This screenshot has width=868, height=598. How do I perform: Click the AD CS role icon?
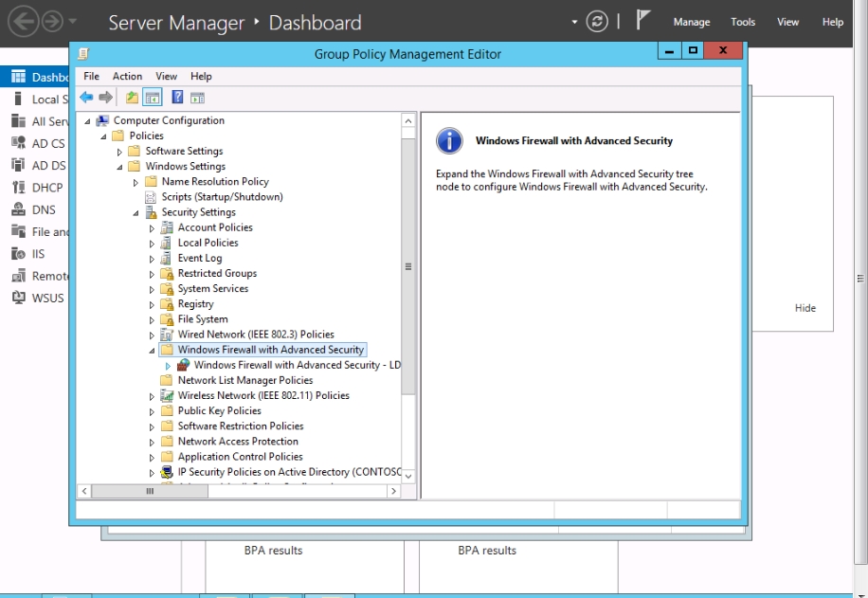point(18,143)
